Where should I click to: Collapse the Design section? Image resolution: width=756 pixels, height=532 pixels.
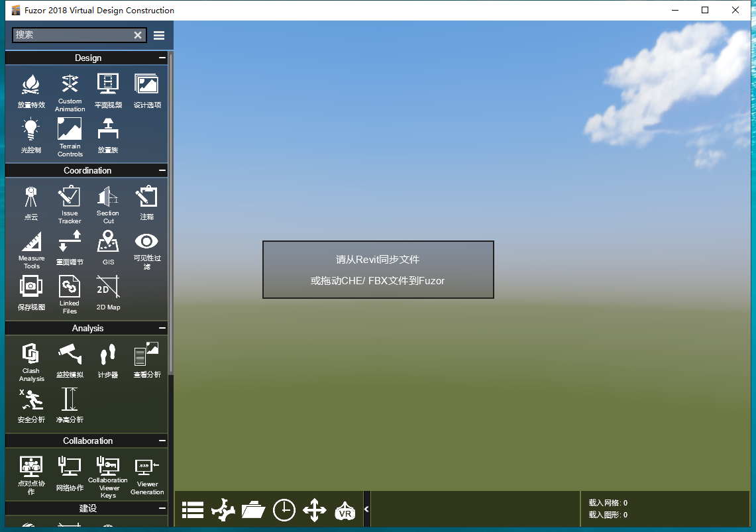pos(162,58)
